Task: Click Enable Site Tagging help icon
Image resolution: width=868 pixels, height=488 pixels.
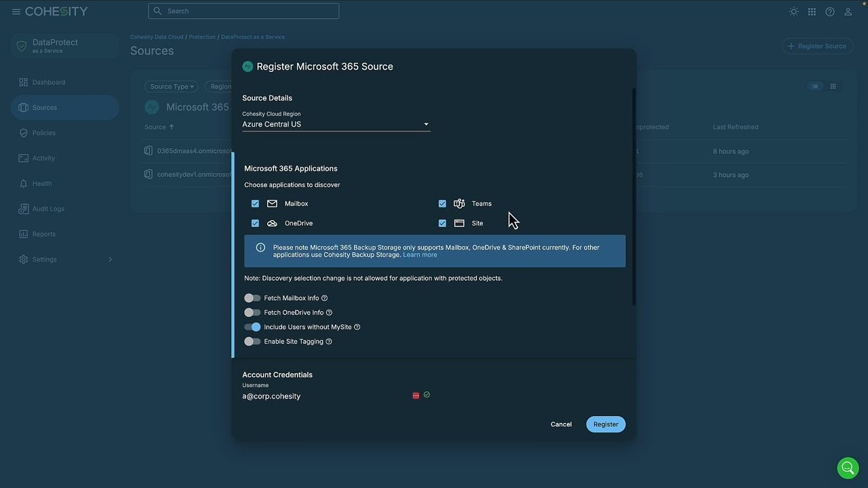Action: point(329,342)
